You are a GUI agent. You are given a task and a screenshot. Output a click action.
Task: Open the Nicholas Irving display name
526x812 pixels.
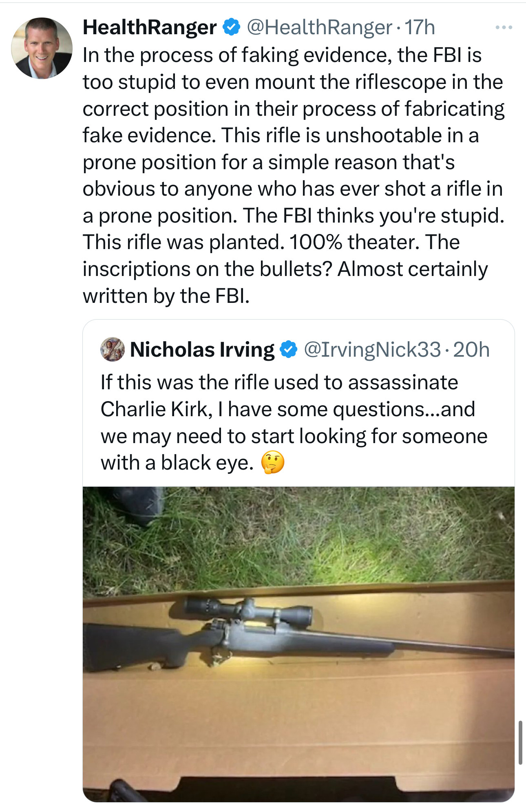202,350
